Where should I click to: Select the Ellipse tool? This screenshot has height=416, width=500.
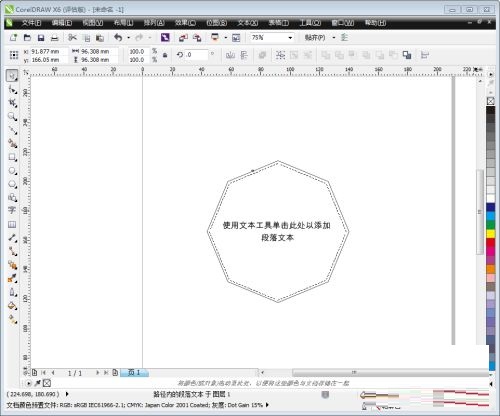[x=12, y=171]
